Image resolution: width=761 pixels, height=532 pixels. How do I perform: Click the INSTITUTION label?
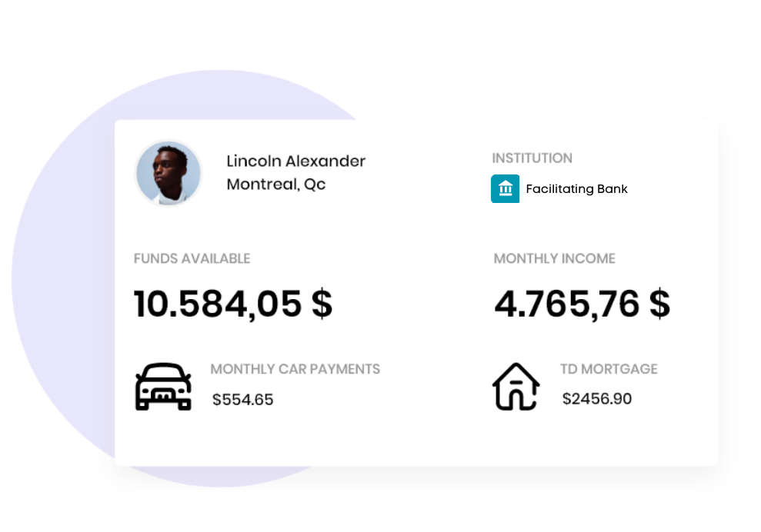532,158
